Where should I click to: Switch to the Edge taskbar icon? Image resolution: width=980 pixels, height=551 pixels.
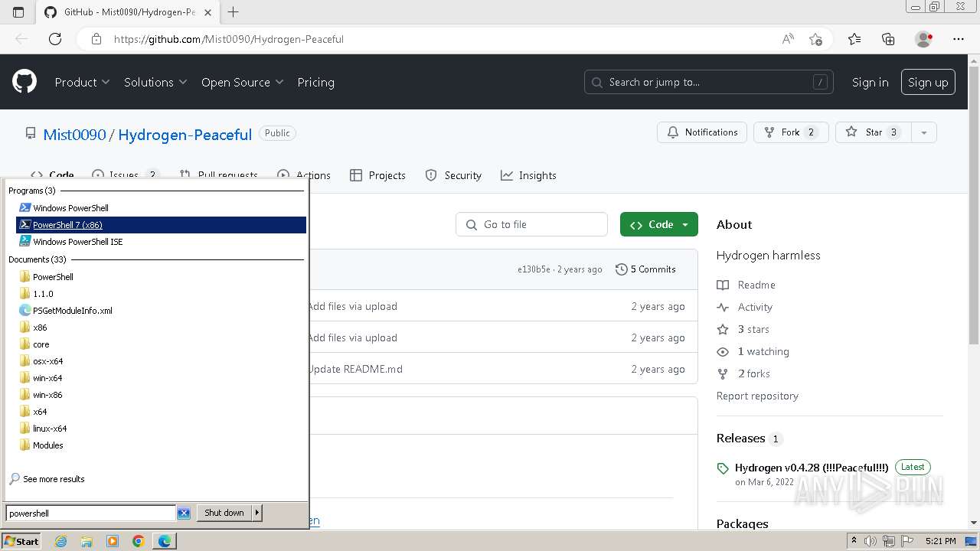(x=165, y=541)
